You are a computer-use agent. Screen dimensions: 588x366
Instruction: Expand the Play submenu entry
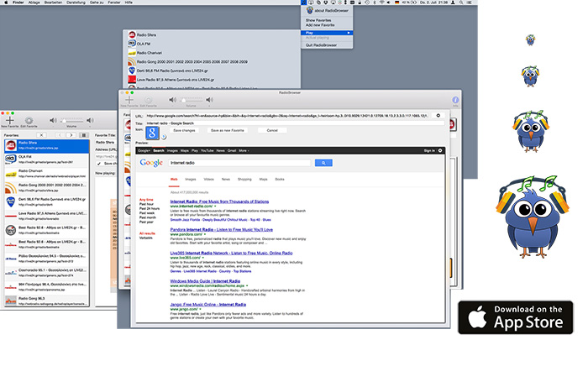tap(327, 33)
